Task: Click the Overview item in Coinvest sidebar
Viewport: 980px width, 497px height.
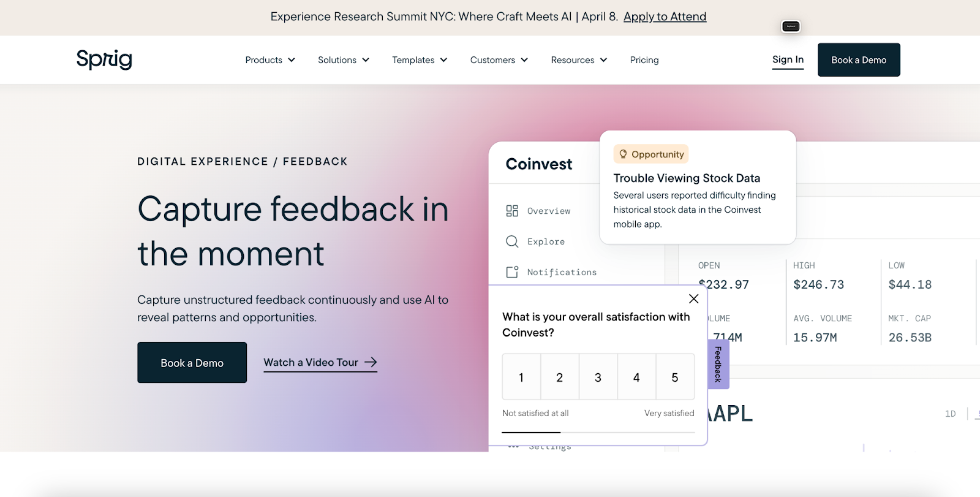Action: coord(538,211)
